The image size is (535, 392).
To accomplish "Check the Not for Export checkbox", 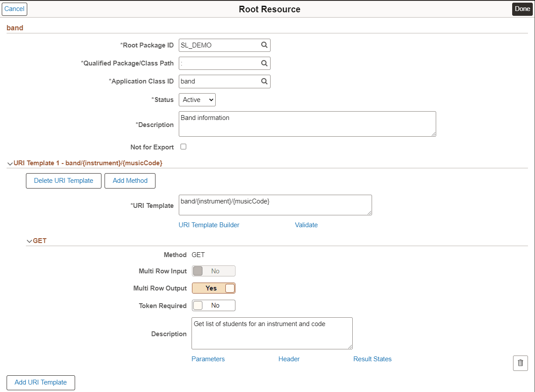I will point(183,147).
